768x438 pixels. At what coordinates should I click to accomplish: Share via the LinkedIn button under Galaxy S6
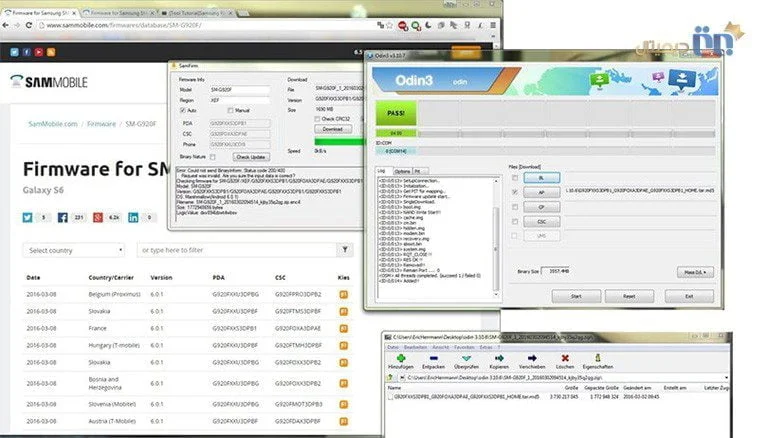(x=133, y=218)
